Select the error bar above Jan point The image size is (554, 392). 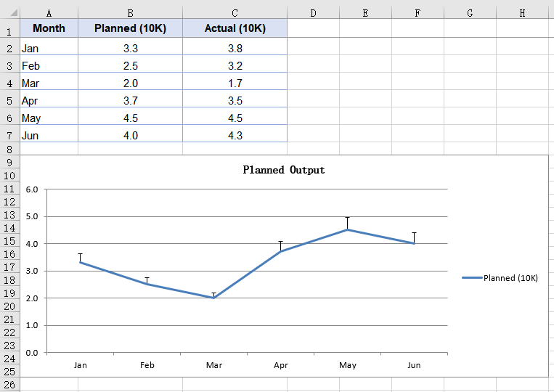click(x=80, y=258)
